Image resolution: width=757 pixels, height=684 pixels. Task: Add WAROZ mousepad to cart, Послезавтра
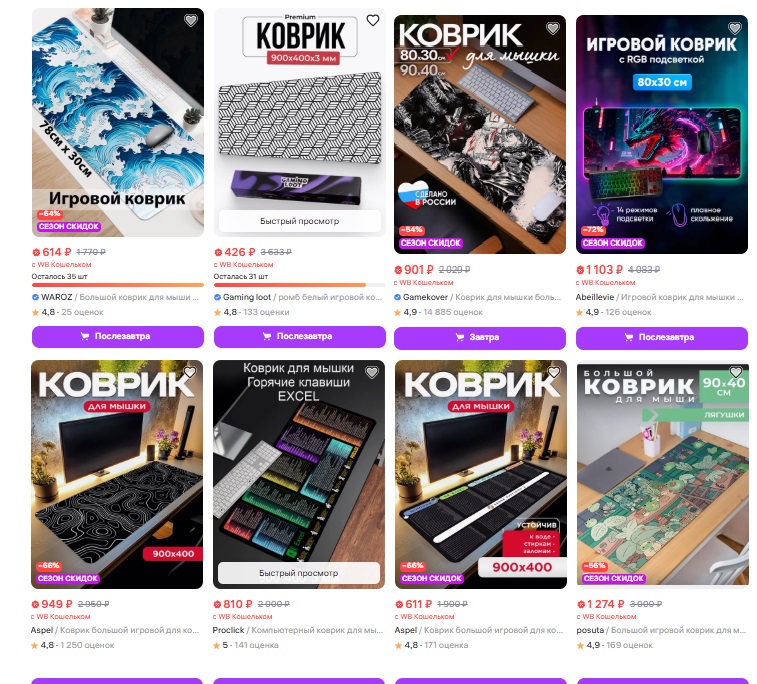click(118, 336)
